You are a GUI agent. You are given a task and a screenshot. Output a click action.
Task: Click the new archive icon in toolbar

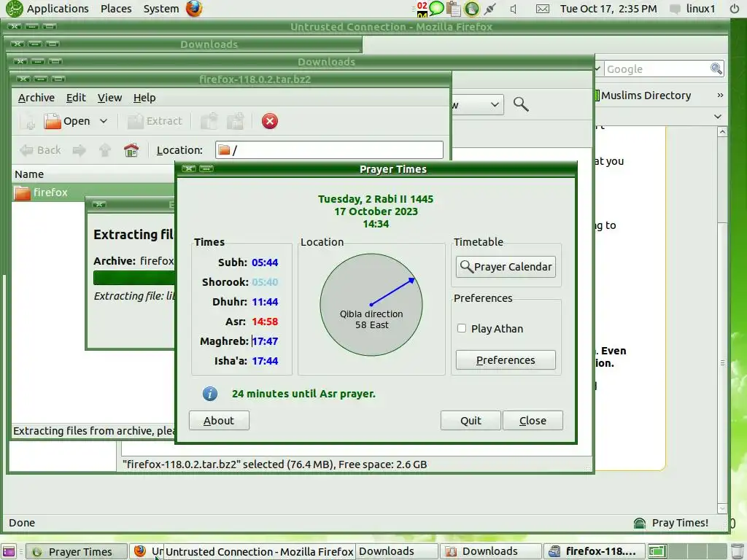point(28,121)
